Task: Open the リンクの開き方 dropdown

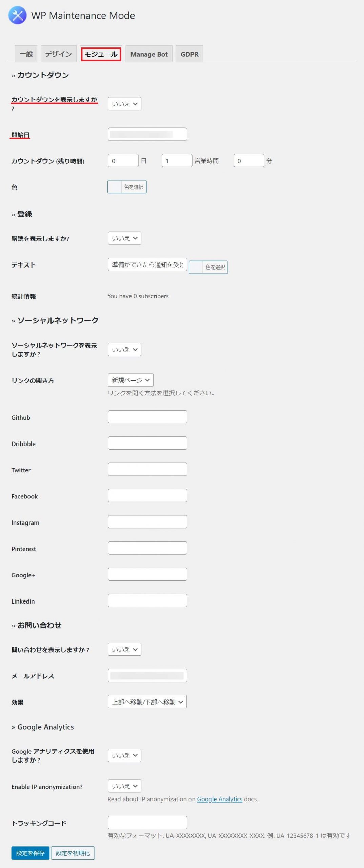Action: coord(130,380)
